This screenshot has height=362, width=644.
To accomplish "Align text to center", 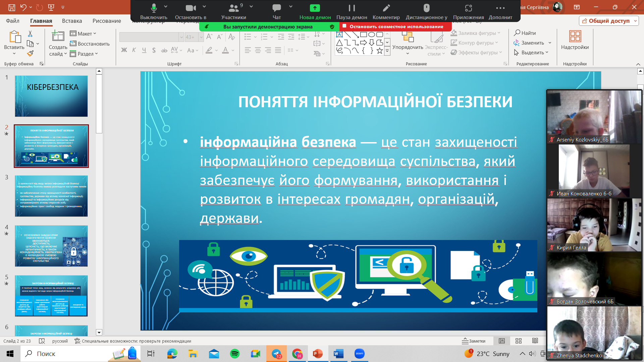I will pyautogui.click(x=258, y=50).
